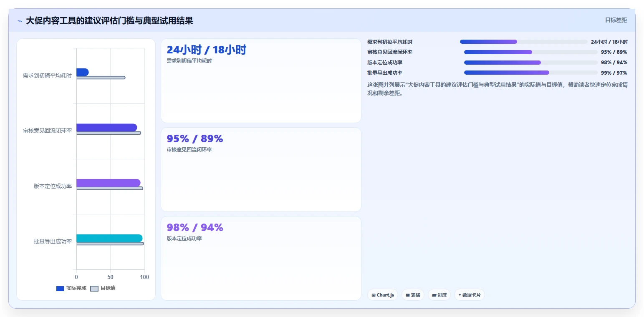Click the blue 需求到初稿平均耗时 actual bar in chart
Viewport: 644px width, 317px height.
click(x=82, y=72)
